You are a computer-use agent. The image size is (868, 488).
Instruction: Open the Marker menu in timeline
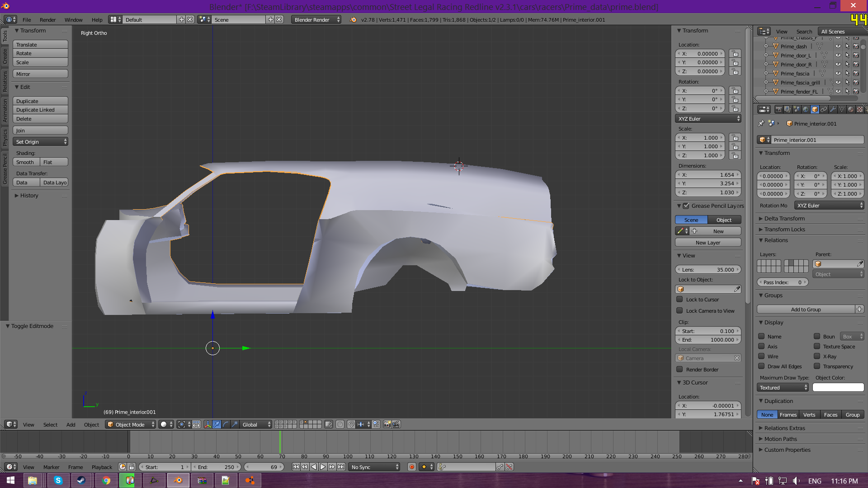[x=51, y=467]
